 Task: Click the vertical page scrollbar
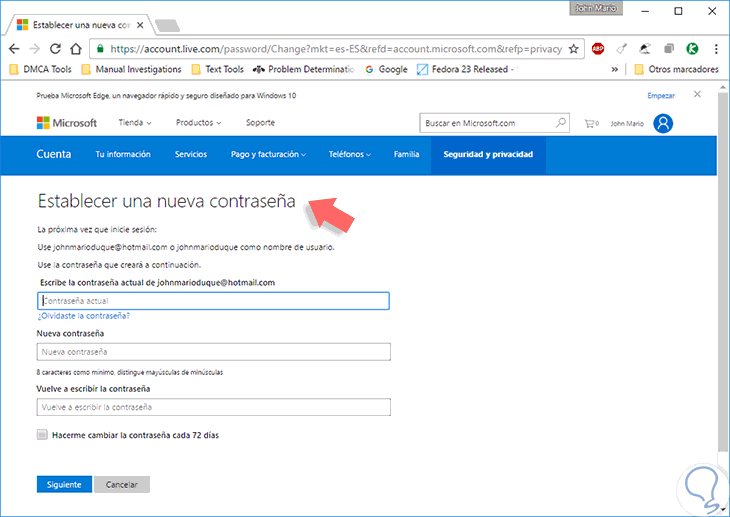point(722,270)
